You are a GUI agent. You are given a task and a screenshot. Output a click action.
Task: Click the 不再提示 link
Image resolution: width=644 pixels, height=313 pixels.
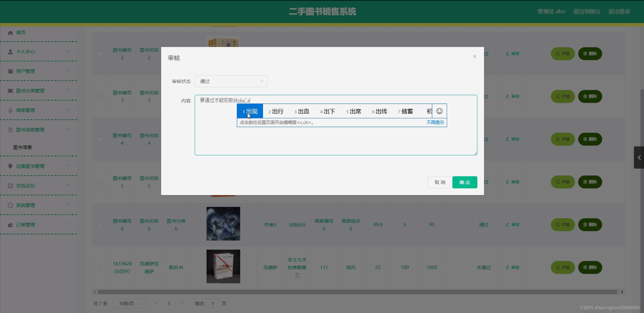coord(435,122)
